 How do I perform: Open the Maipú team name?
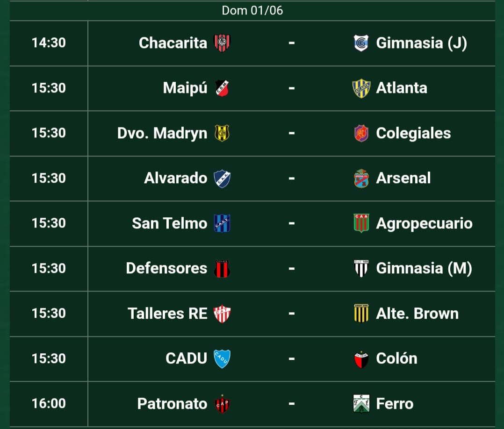coord(185,88)
